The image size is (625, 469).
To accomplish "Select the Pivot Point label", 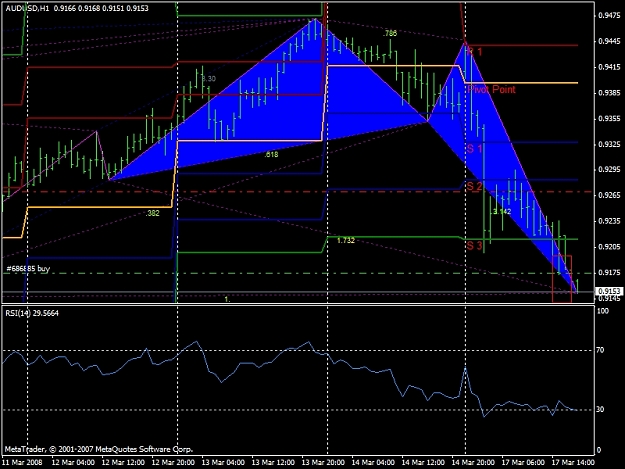I will (491, 89).
